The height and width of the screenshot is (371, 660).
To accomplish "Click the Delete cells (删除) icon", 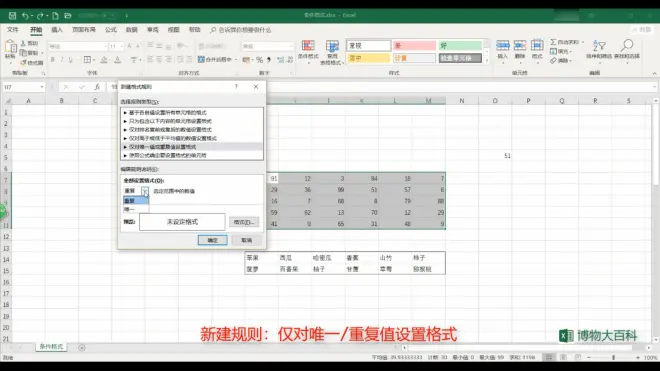I will [520, 45].
